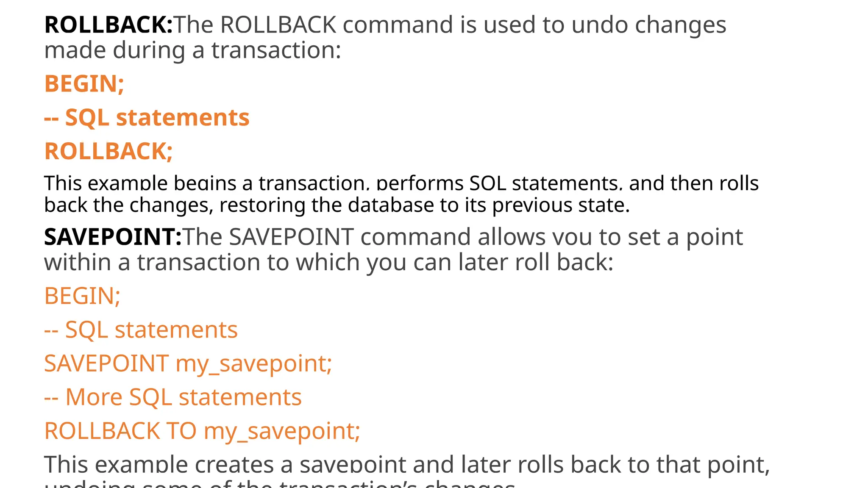
Task: Click the text 'made during a transaction:'
Action: pos(192,50)
